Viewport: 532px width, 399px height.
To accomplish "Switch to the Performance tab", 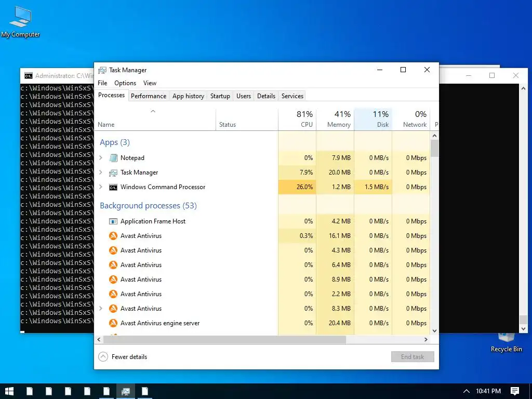I will pyautogui.click(x=149, y=96).
